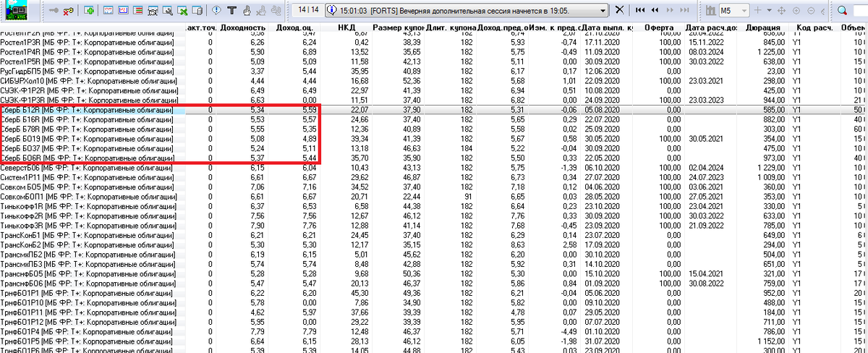Go to previous message arrow
This screenshot has width=868, height=353.
pyautogui.click(x=655, y=11)
